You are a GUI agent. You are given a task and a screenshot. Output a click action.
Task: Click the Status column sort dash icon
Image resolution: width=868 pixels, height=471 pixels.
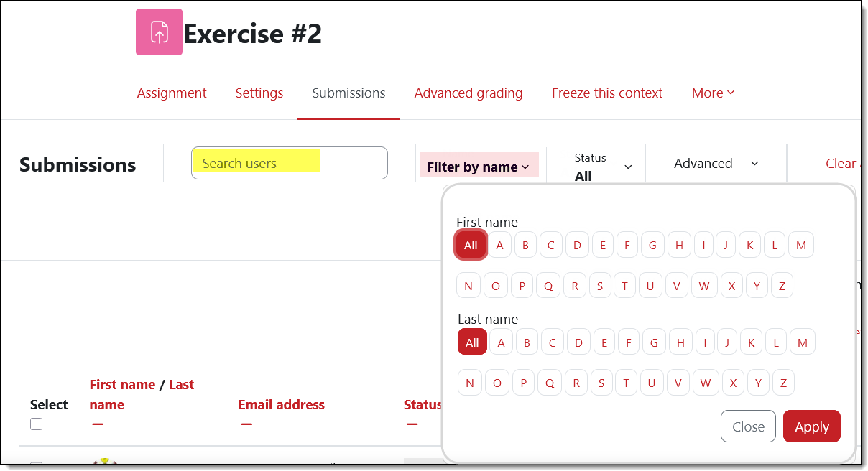point(412,424)
